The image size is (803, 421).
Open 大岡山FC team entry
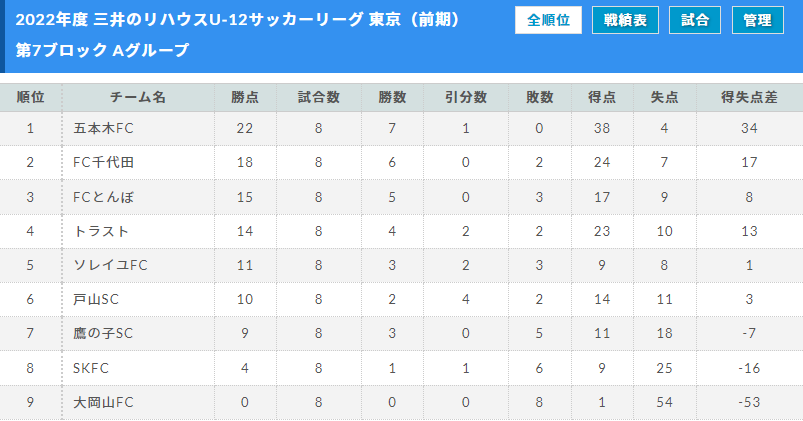(103, 402)
